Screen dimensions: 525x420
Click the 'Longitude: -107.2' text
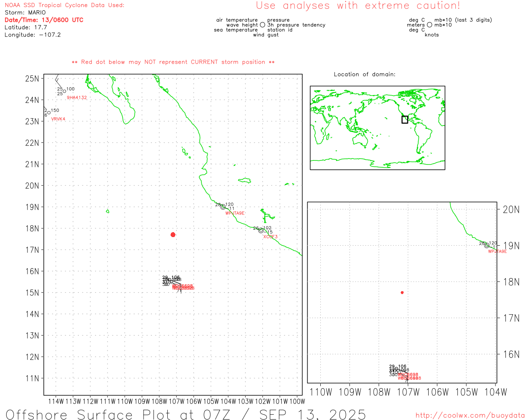33,35
